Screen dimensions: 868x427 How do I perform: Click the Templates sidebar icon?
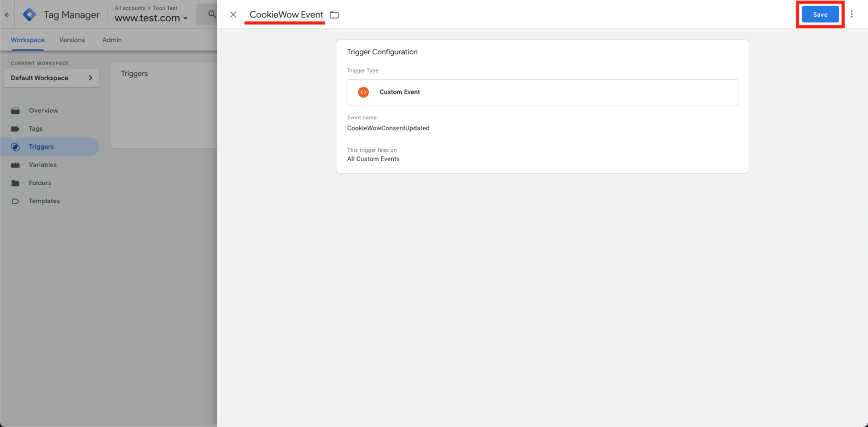tap(16, 201)
